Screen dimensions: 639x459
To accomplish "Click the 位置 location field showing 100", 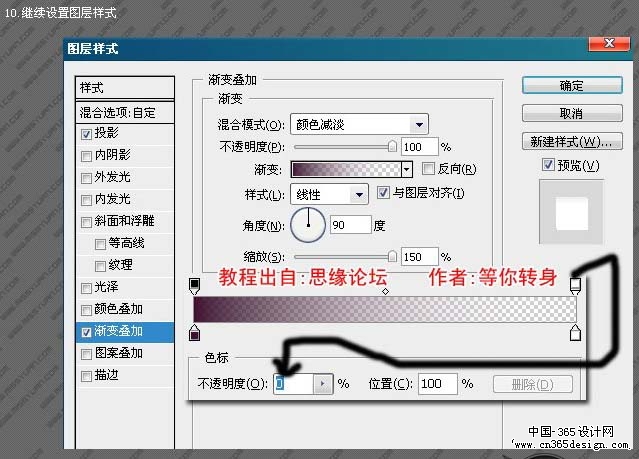I will pyautogui.click(x=437, y=384).
